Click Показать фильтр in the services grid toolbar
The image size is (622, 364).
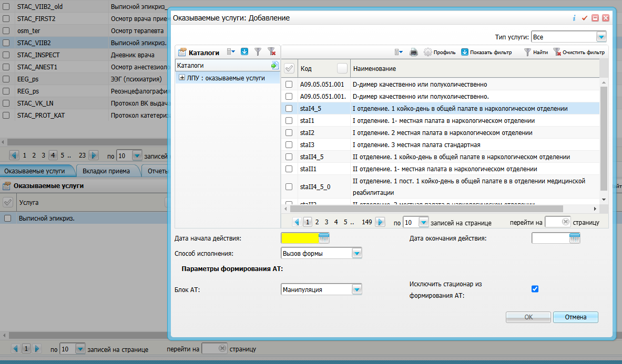point(486,52)
